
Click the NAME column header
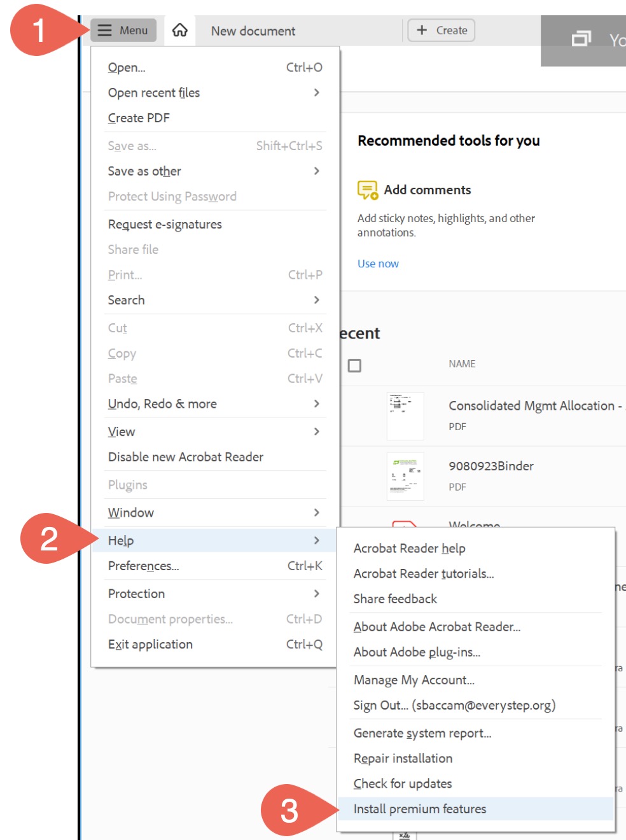(x=462, y=364)
